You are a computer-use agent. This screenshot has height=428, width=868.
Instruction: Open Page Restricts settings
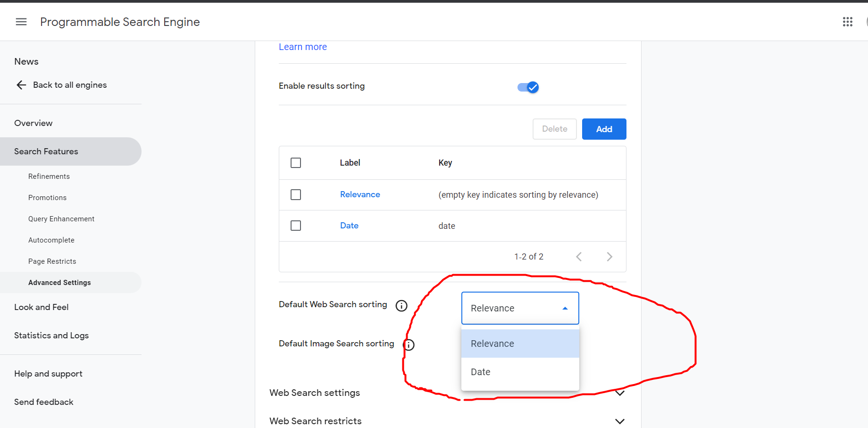52,261
